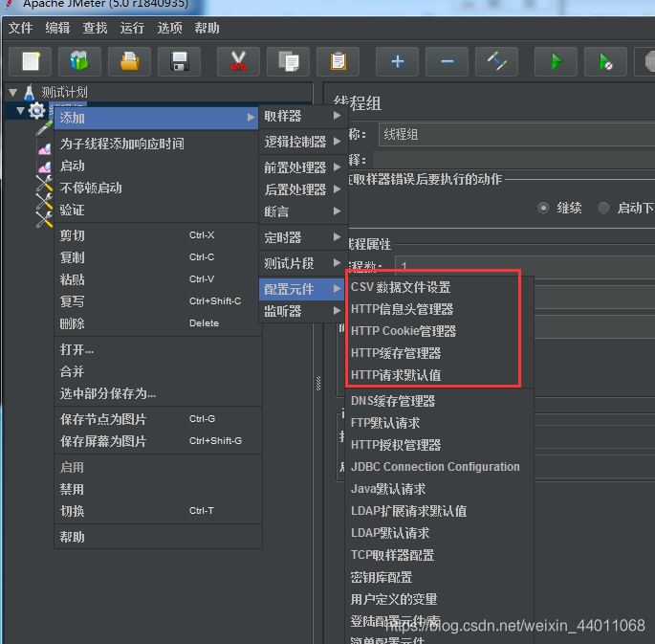
Task: Click the Test Plan flask icon
Action: pos(30,93)
